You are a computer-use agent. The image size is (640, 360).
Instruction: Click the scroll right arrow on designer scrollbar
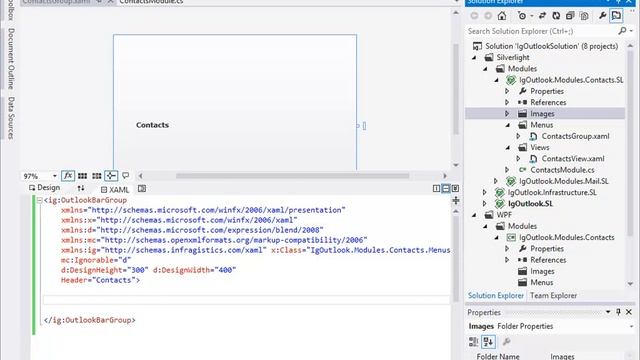(444, 176)
